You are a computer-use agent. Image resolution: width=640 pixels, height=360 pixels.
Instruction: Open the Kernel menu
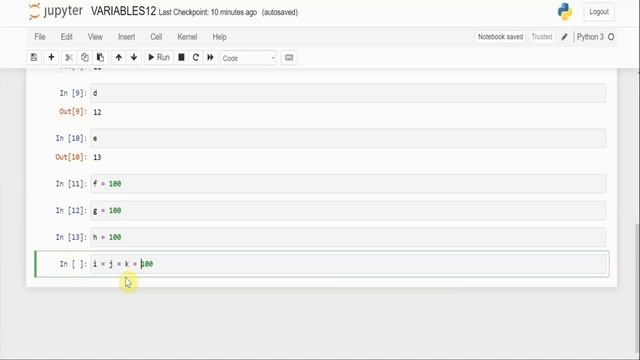(187, 37)
